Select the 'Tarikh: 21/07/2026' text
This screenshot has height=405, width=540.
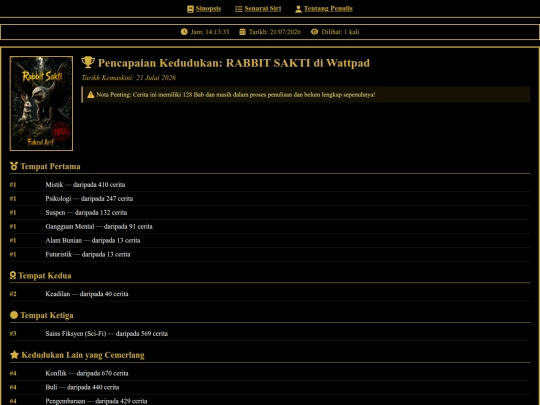click(x=274, y=32)
